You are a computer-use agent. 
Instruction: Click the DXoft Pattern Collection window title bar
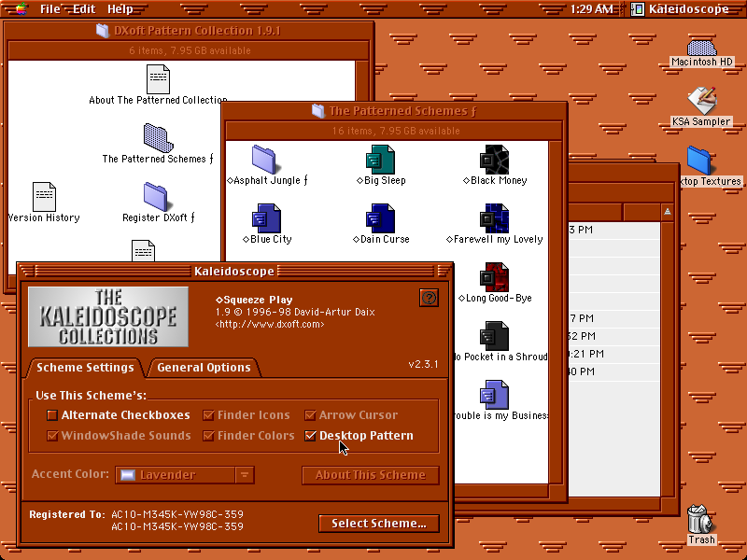coord(189,31)
